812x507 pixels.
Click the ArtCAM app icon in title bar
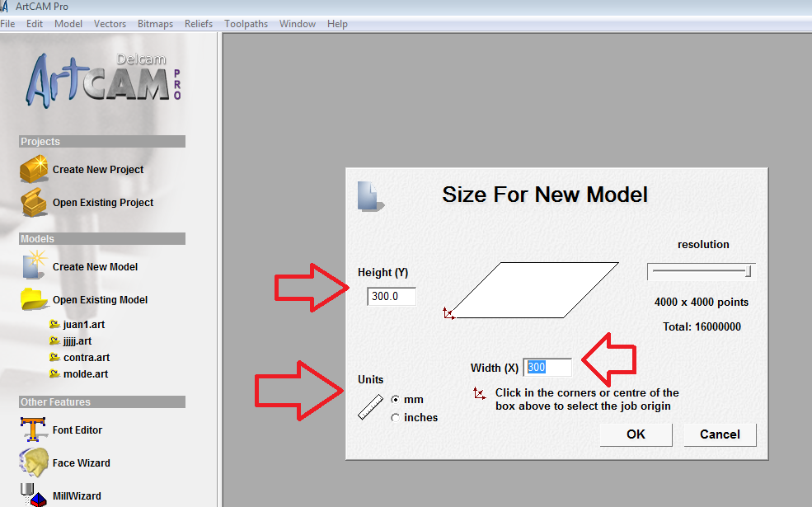(x=5, y=7)
